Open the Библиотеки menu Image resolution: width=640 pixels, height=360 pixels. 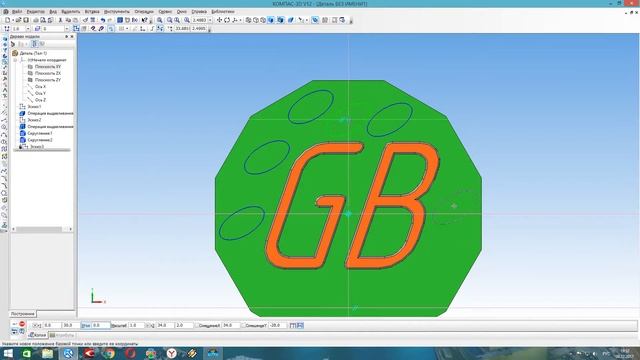[223, 11]
